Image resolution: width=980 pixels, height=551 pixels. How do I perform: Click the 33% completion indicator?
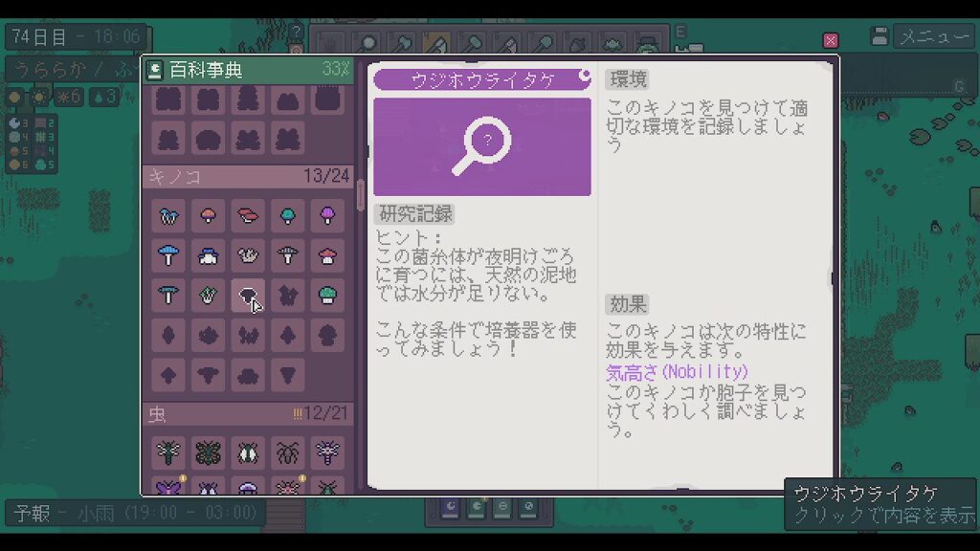(336, 69)
